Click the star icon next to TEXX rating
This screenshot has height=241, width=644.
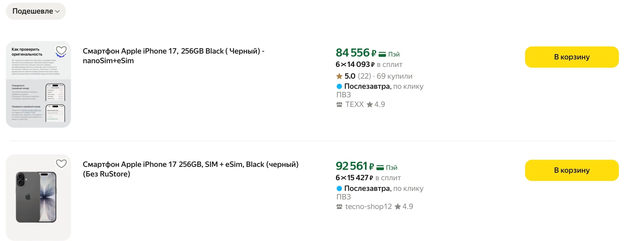pyautogui.click(x=370, y=105)
